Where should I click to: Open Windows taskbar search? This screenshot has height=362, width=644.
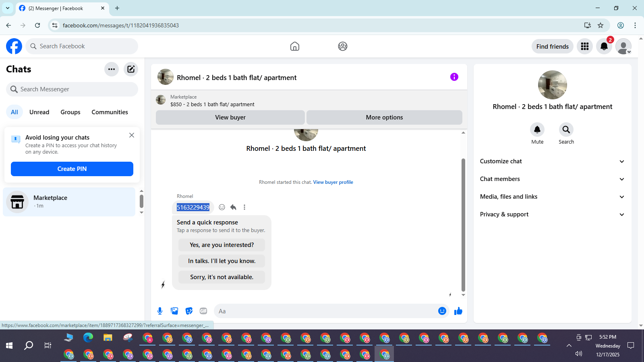(x=29, y=346)
